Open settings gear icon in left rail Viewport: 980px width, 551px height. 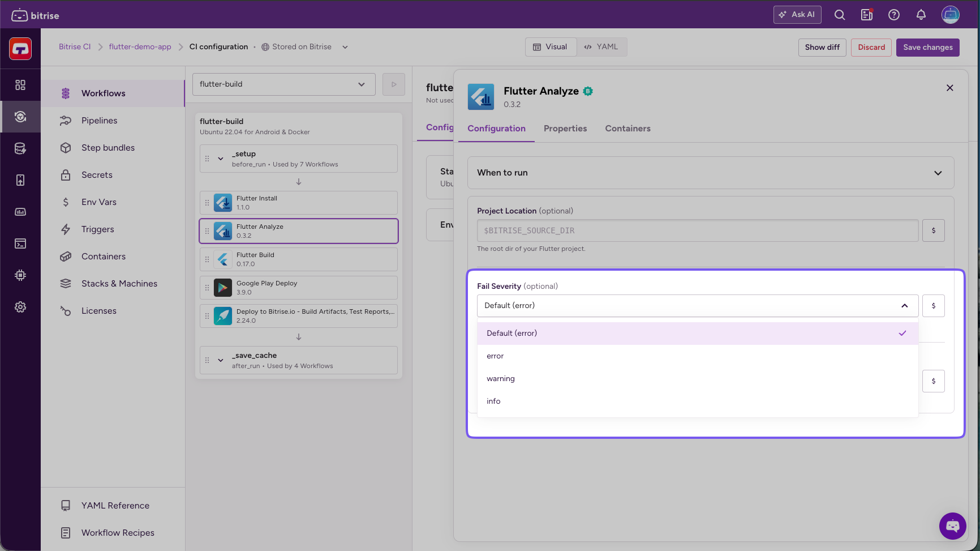[20, 307]
